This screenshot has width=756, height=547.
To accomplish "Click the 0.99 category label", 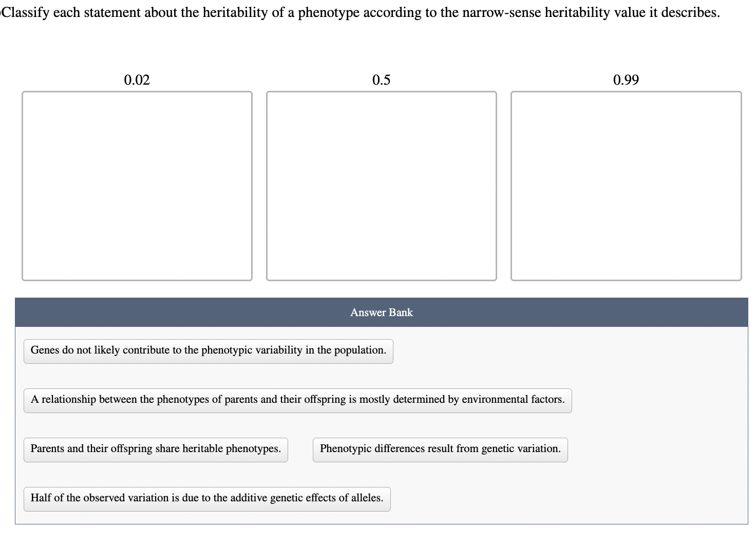I will [x=626, y=80].
